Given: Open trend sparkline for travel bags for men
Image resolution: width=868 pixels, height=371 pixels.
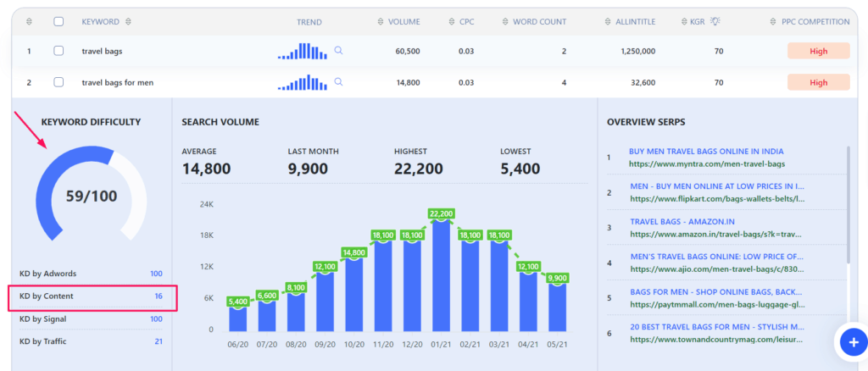Looking at the screenshot, I should (x=303, y=83).
